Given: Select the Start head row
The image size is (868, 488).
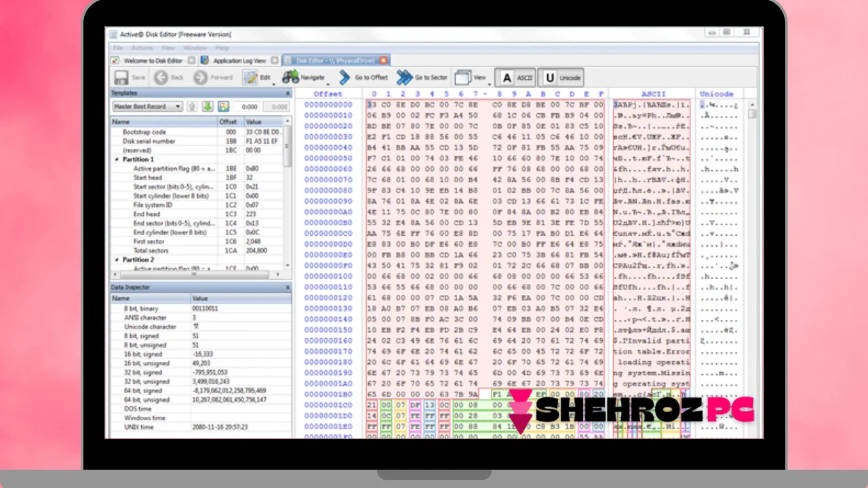Looking at the screenshot, I should coord(197,178).
